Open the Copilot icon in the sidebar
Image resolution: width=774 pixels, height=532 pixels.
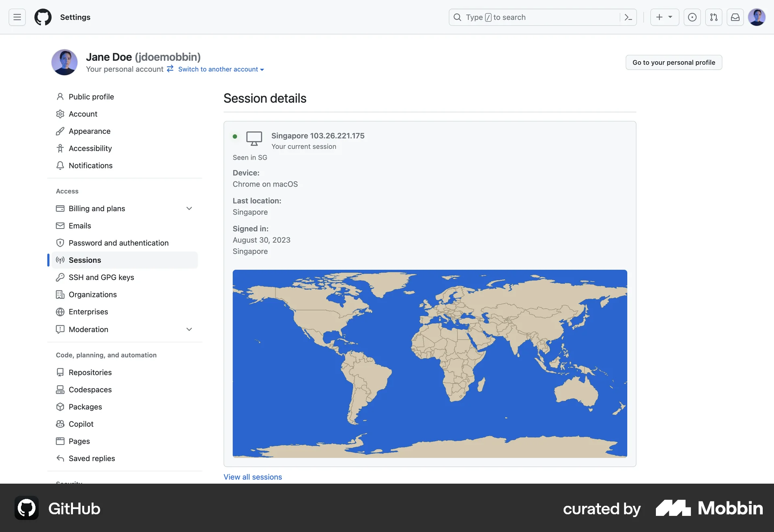tap(60, 424)
